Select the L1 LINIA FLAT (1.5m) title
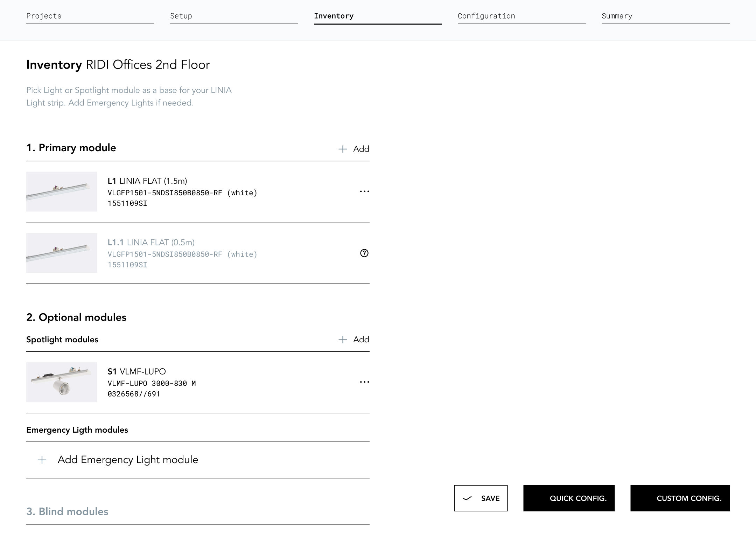The width and height of the screenshot is (756, 538). [147, 181]
